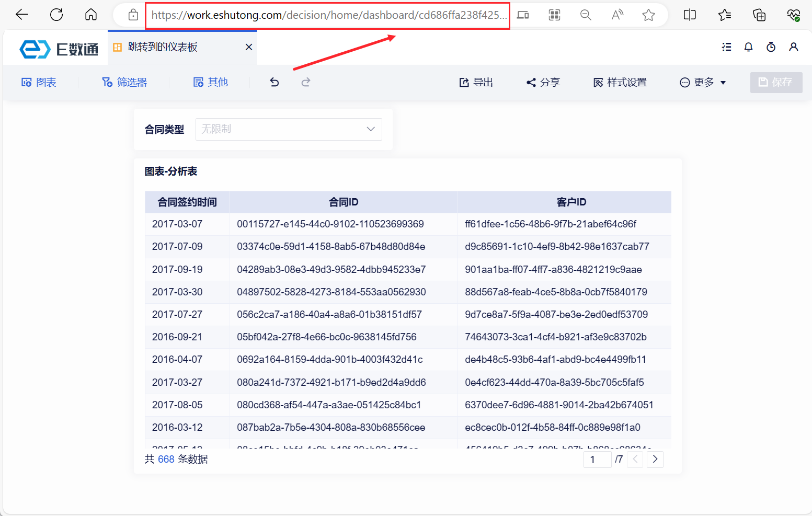Select the 跳转到的仪表板 tab
812x516 pixels.
(x=163, y=47)
